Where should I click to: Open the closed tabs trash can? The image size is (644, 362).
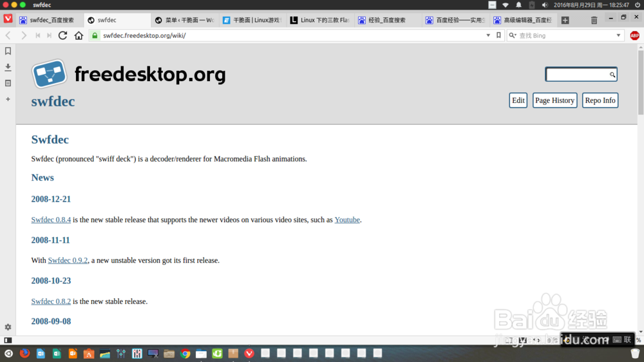tap(594, 20)
